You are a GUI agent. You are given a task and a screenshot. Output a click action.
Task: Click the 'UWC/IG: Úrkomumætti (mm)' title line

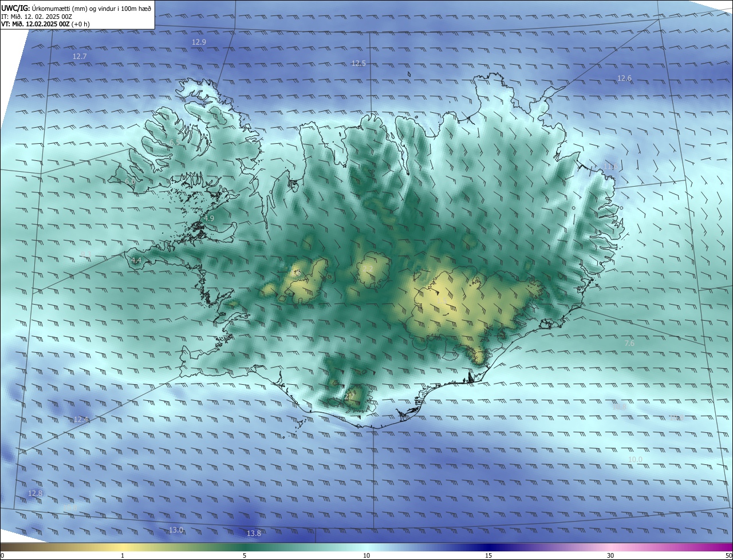76,8
